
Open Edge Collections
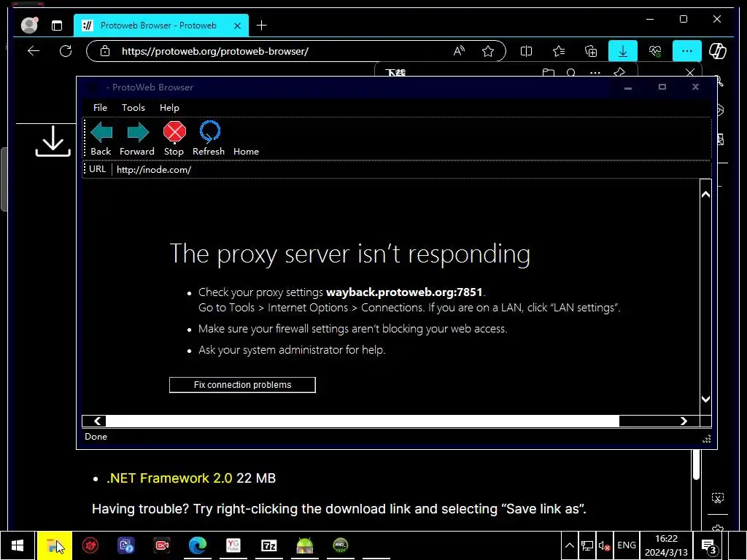click(x=591, y=51)
